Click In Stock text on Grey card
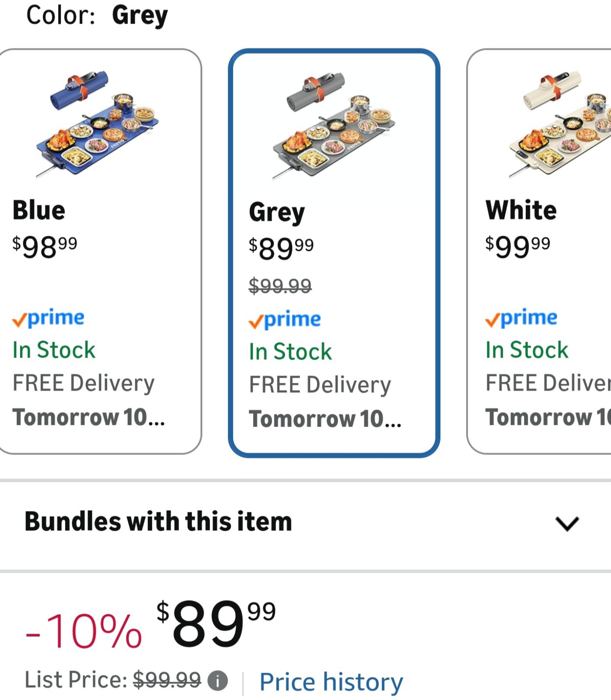 click(x=290, y=352)
